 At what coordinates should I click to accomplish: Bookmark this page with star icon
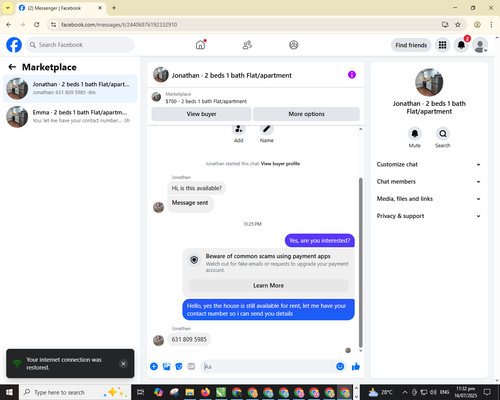458,25
